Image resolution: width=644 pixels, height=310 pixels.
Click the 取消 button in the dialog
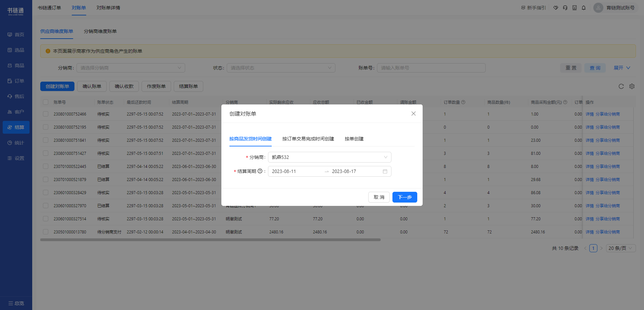click(x=379, y=197)
